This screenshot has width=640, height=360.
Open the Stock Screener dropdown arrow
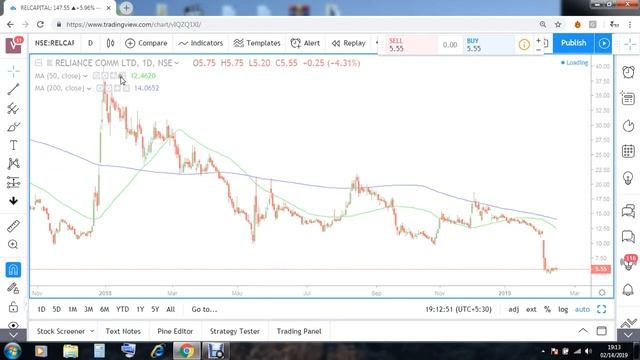point(92,331)
